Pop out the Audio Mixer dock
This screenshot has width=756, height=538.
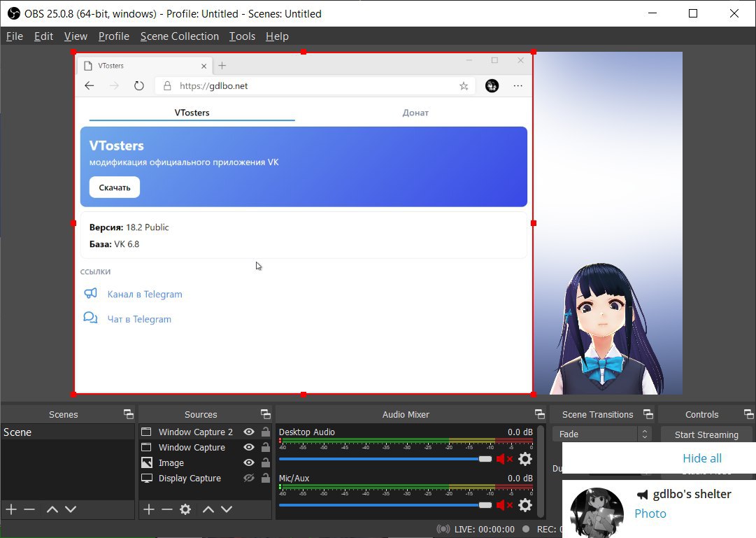tap(539, 414)
